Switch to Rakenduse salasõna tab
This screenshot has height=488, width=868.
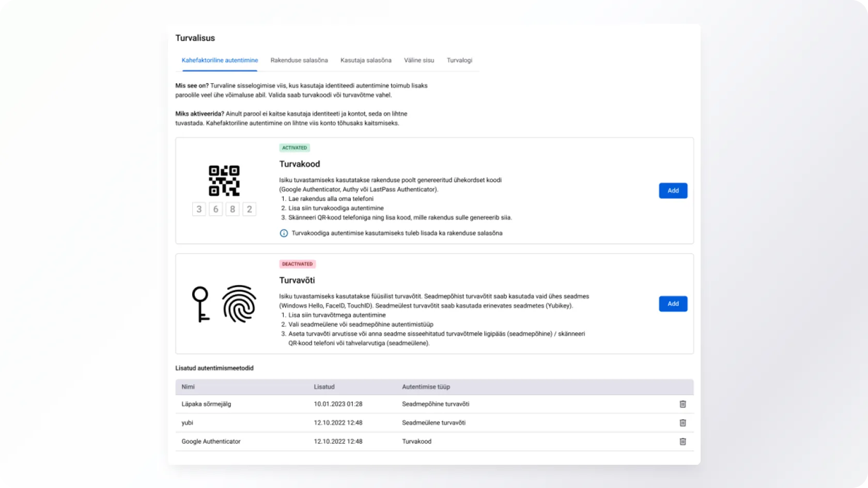click(x=299, y=60)
